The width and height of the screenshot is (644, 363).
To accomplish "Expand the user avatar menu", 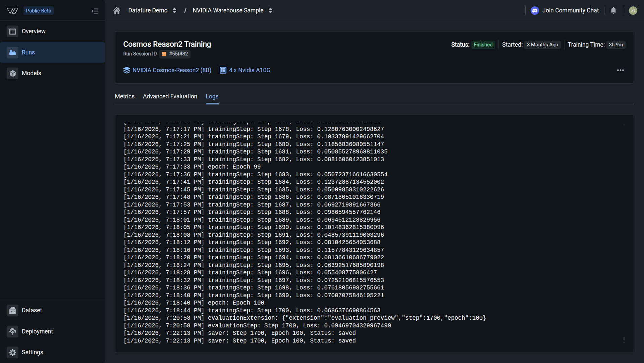I will (633, 10).
